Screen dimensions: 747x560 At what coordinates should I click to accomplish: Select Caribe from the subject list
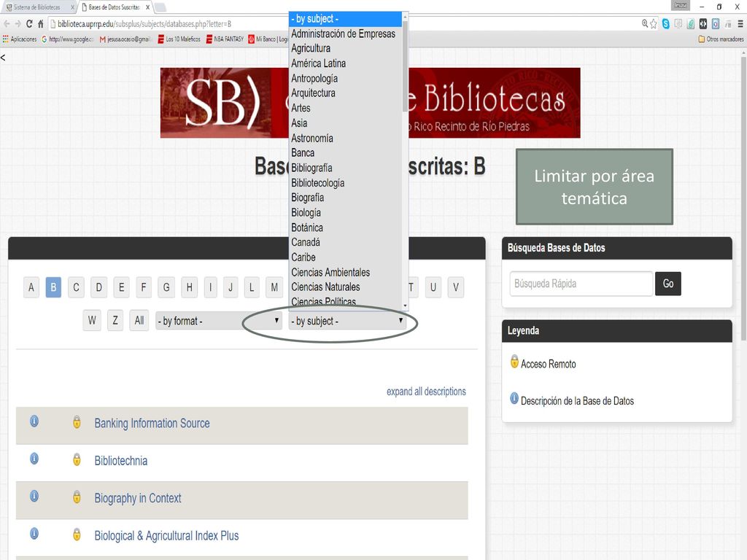pyautogui.click(x=345, y=257)
